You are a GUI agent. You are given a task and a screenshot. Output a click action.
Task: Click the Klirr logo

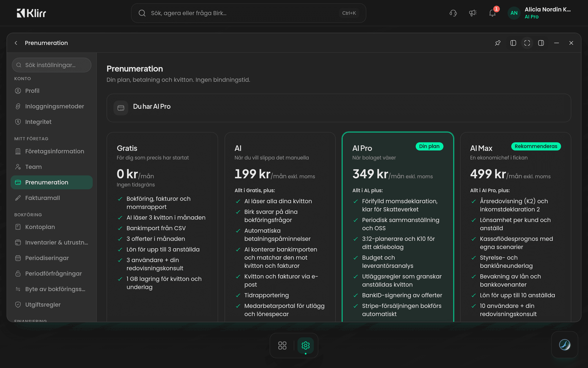pos(31,13)
